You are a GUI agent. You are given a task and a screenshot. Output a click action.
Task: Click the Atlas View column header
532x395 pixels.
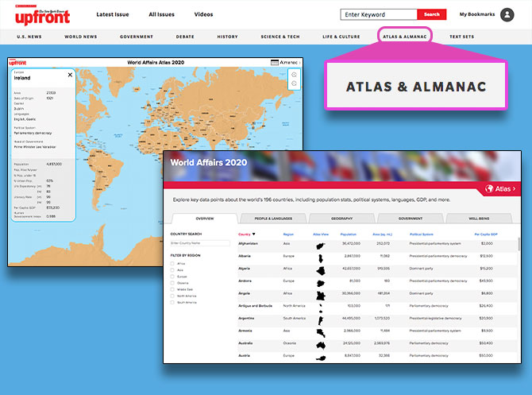point(321,234)
